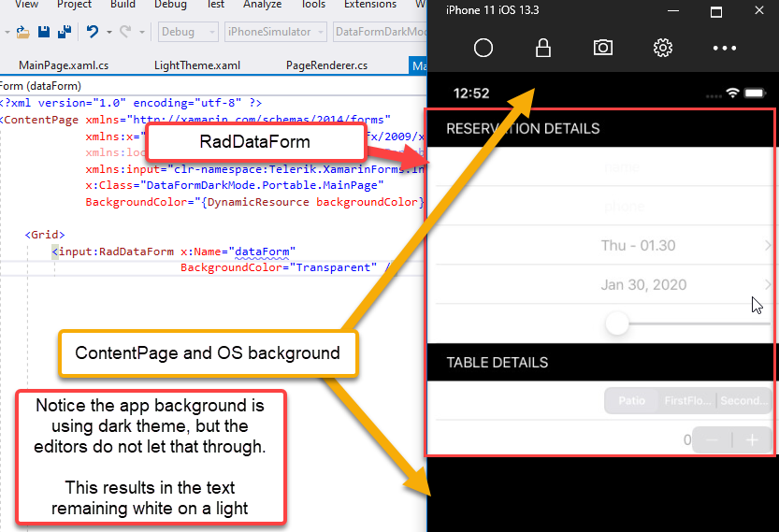The image size is (779, 532).
Task: Close the iPhone 11 simulator window
Action: click(759, 10)
